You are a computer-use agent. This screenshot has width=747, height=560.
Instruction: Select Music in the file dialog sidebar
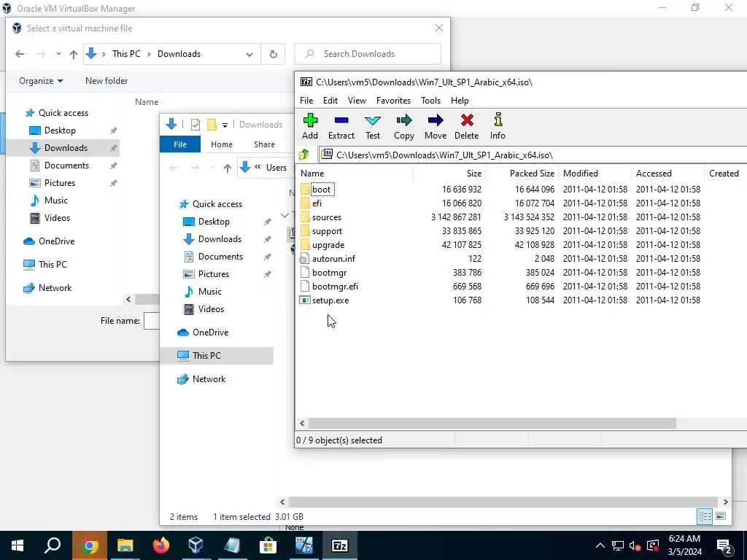point(55,201)
